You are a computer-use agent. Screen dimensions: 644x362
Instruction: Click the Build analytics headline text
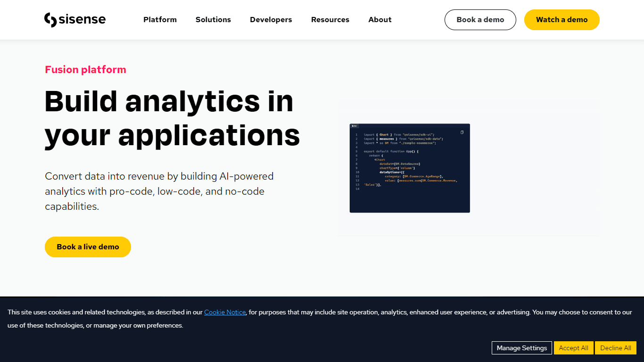click(172, 118)
